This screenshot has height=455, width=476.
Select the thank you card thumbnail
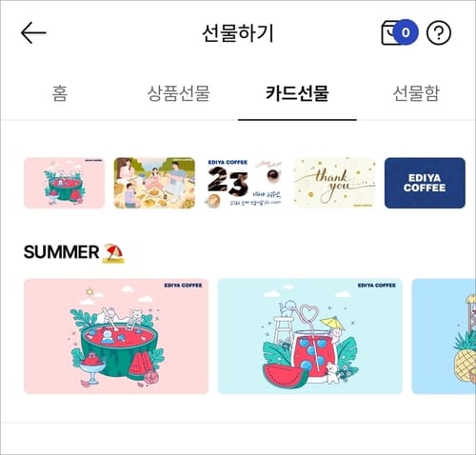(x=335, y=183)
